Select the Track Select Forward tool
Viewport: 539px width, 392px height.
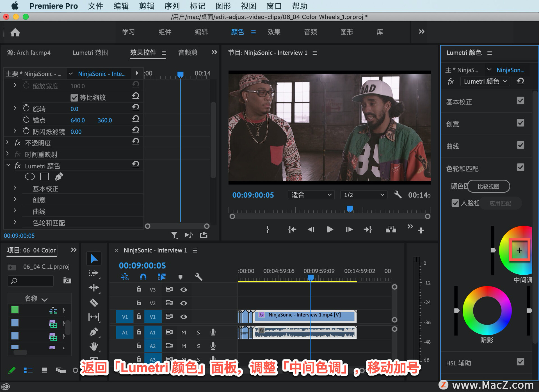94,273
